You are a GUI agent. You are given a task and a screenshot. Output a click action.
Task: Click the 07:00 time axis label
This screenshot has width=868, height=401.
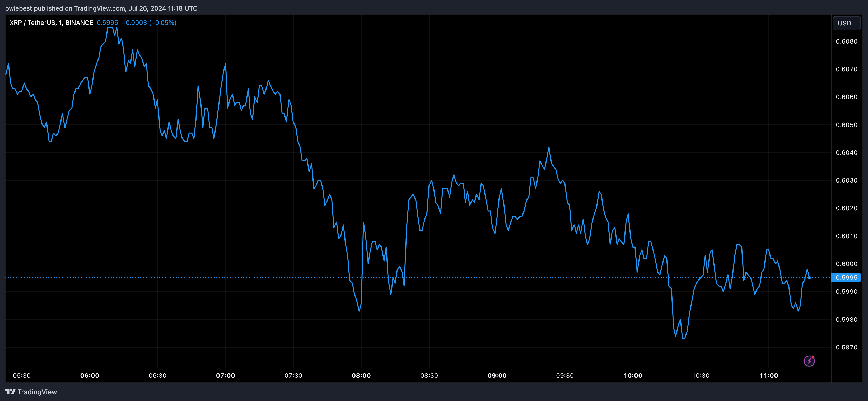coord(225,375)
